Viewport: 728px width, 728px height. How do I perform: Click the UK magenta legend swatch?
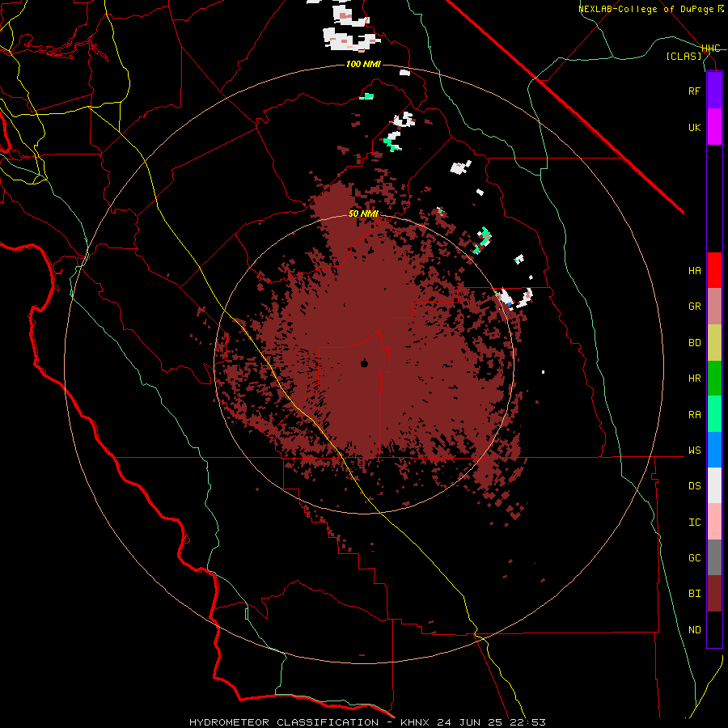point(714,127)
